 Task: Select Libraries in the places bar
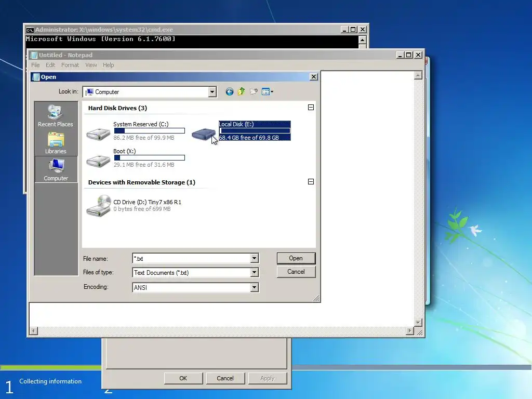tap(56, 143)
